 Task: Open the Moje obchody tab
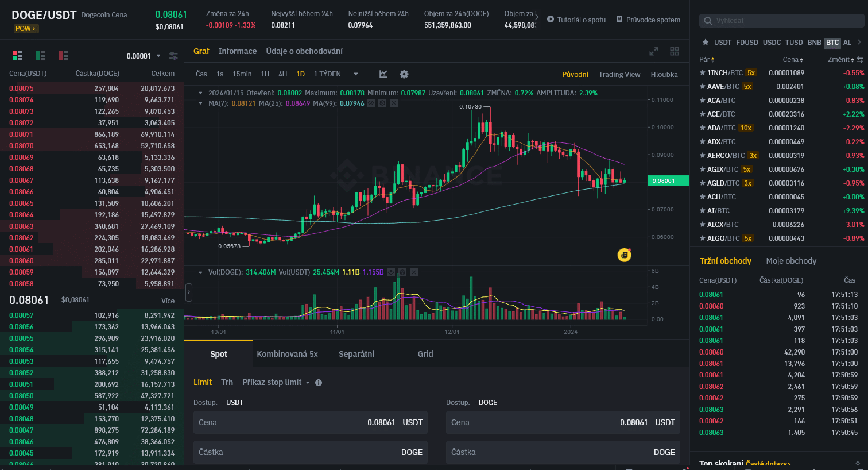click(791, 261)
